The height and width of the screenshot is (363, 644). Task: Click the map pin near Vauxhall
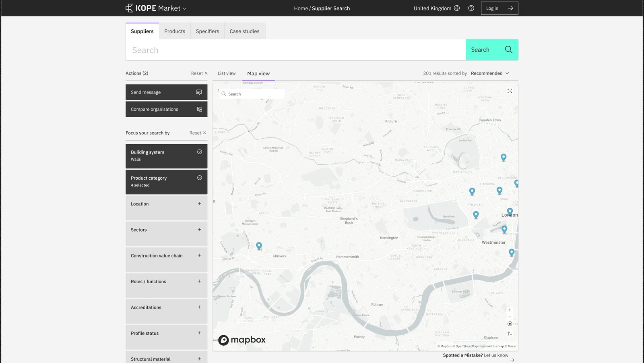click(512, 253)
